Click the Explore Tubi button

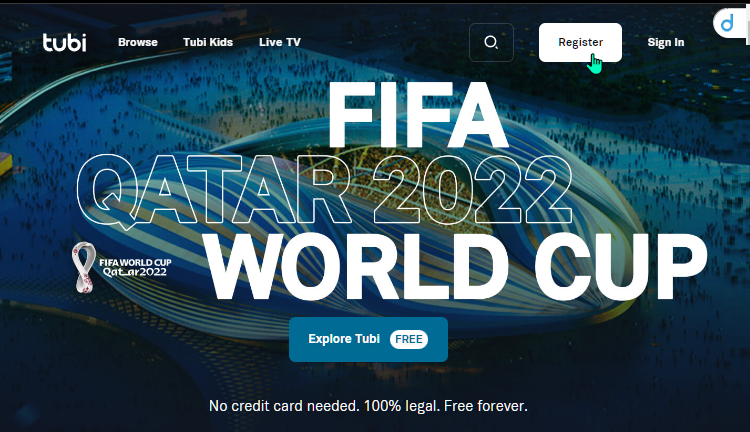pos(368,339)
